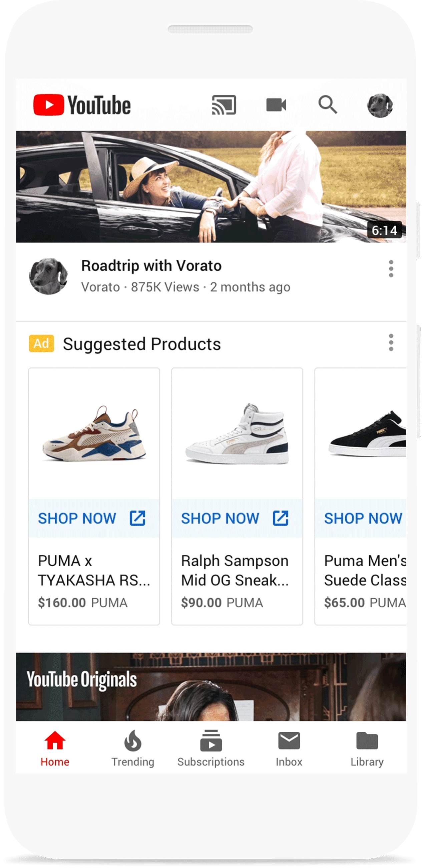
Task: Open the YouTube Originals video thumbnail
Action: click(x=211, y=687)
